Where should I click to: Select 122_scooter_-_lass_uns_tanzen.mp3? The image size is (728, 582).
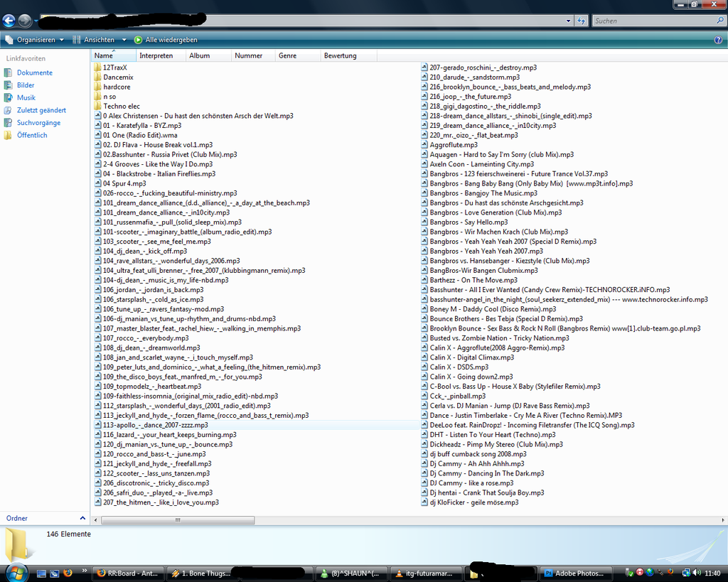coord(156,473)
